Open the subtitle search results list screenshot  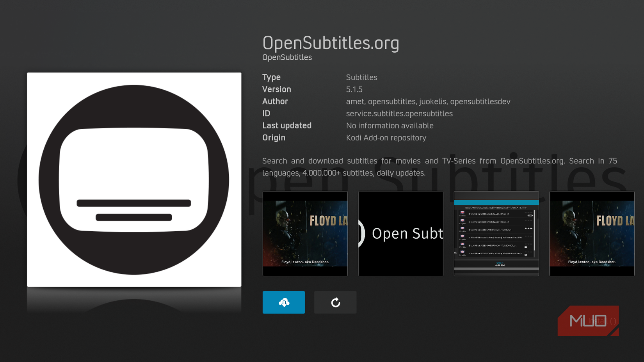496,234
